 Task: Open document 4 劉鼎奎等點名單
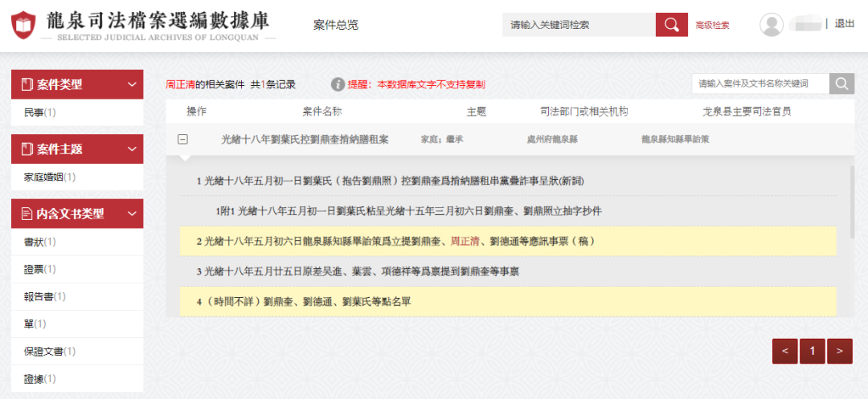pyautogui.click(x=304, y=302)
